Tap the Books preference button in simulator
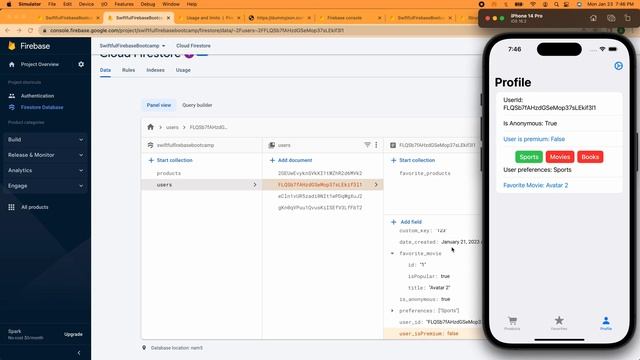The image size is (640, 360). click(x=590, y=157)
